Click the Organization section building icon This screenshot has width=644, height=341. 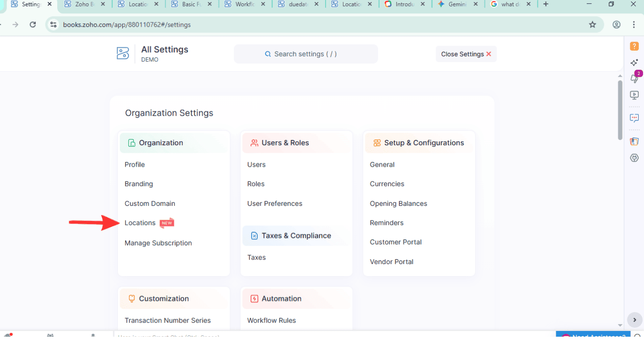coord(132,142)
